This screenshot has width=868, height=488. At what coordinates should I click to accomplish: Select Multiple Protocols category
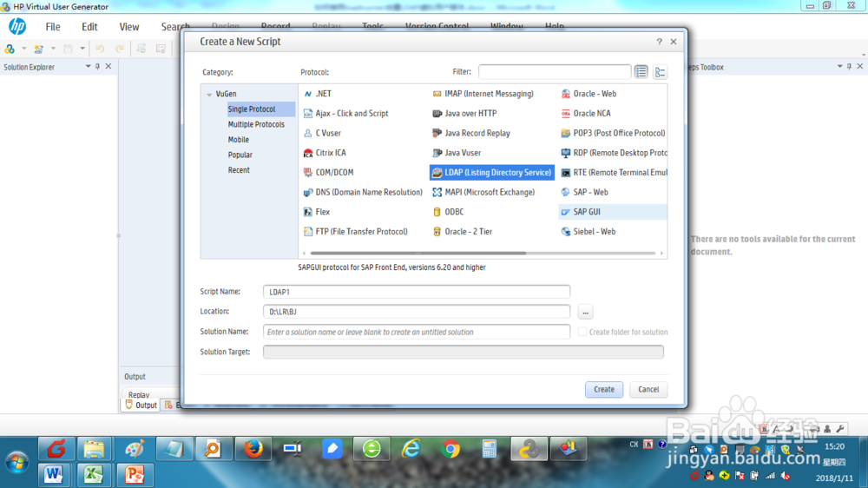click(x=256, y=125)
